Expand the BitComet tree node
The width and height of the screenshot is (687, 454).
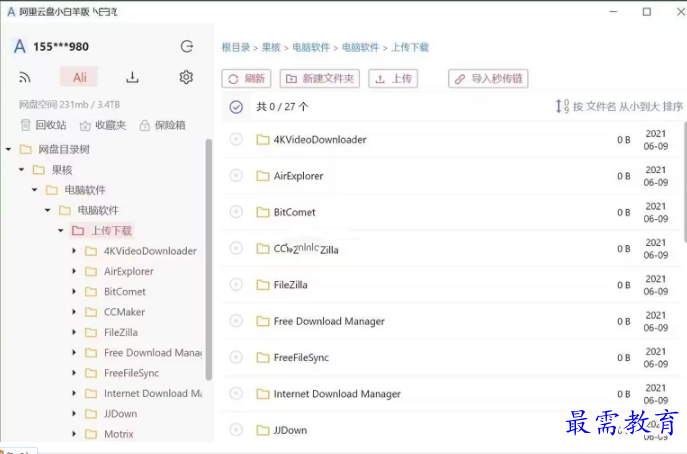point(74,291)
